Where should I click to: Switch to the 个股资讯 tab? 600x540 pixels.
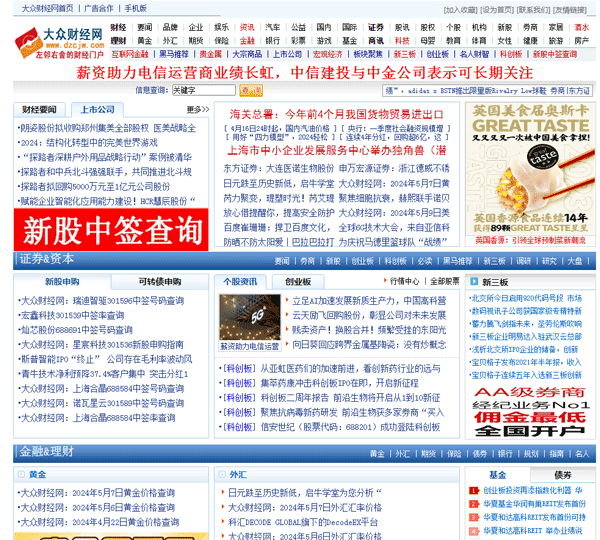[240, 282]
